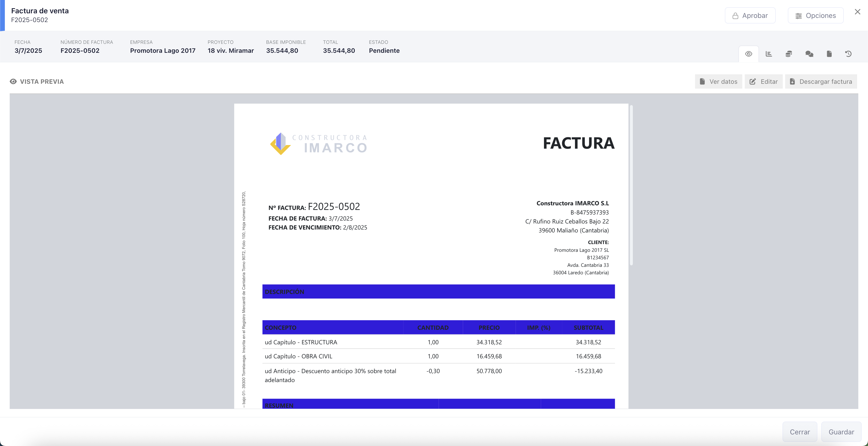868x446 pixels.
Task: Click the Vista Previa eye icon
Action: [x=13, y=82]
